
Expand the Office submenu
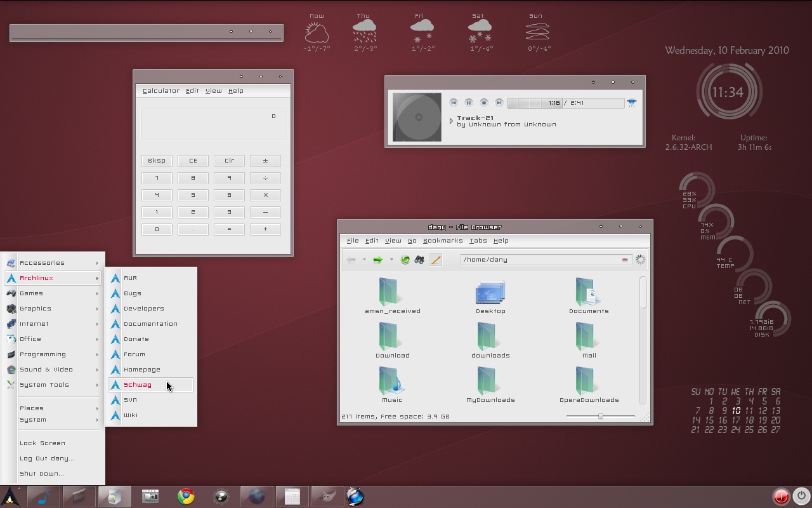53,339
